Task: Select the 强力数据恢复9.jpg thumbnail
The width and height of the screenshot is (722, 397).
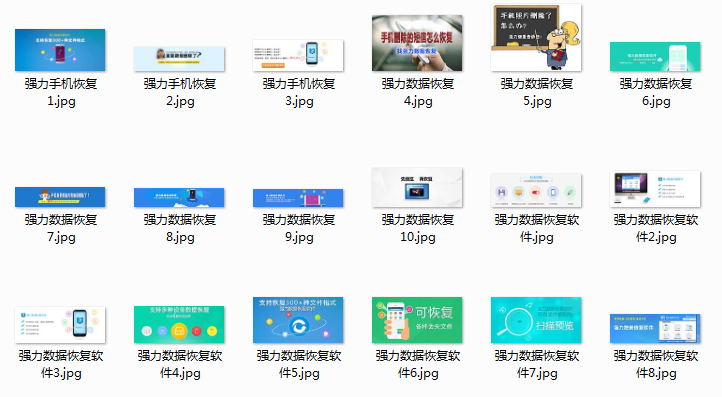Action: coord(298,198)
